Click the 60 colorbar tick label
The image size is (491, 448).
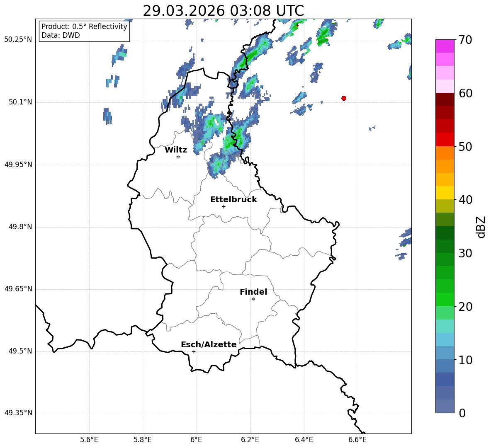(x=465, y=93)
